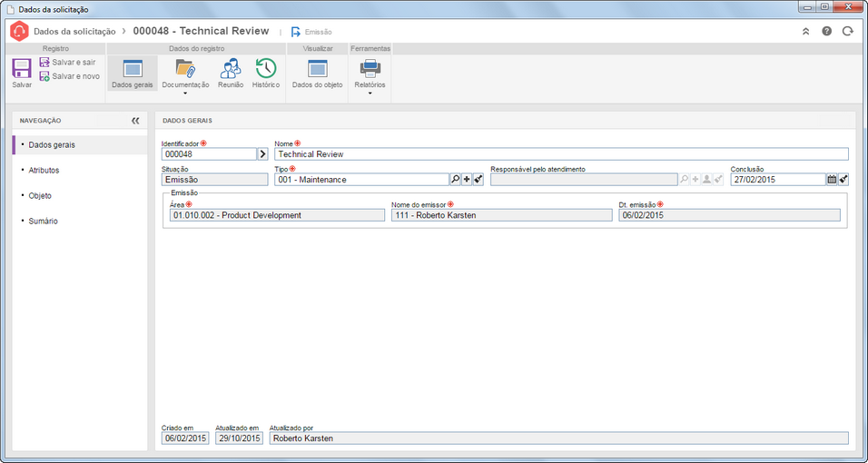Click the Relatórios printer icon
This screenshot has height=463, width=868.
coord(370,69)
